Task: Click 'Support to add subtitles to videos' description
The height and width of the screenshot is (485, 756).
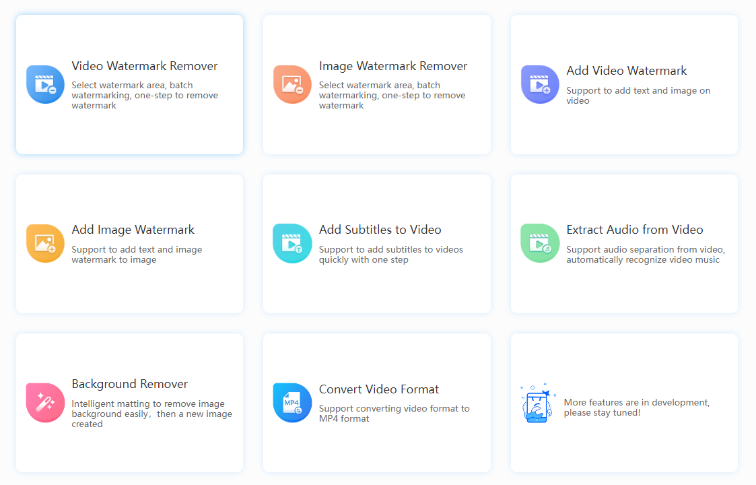Action: 391,255
